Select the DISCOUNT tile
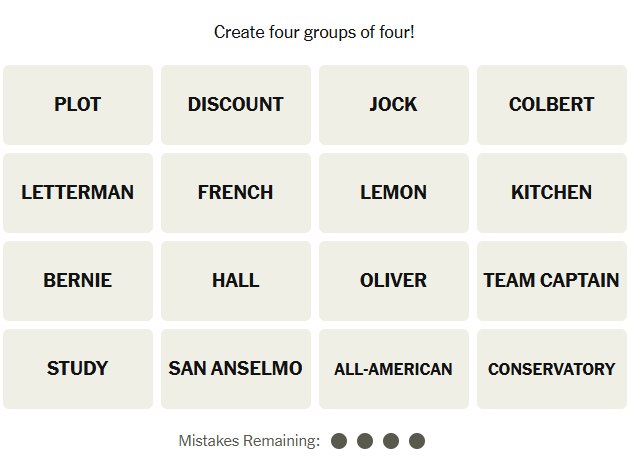This screenshot has height=457, width=630. [x=236, y=105]
